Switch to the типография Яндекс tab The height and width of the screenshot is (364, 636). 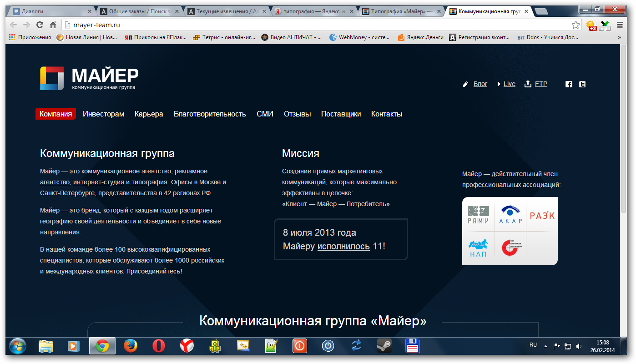click(313, 11)
